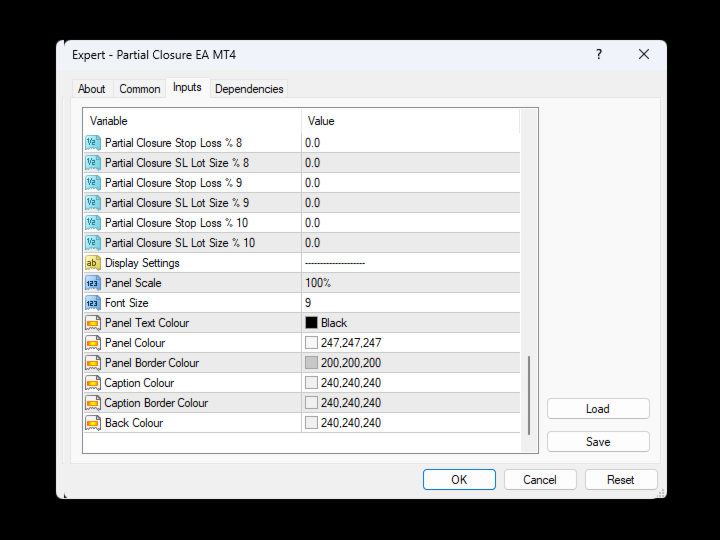Click the Panel Colour 247,247,247 swatch
The width and height of the screenshot is (720, 540).
click(x=311, y=343)
